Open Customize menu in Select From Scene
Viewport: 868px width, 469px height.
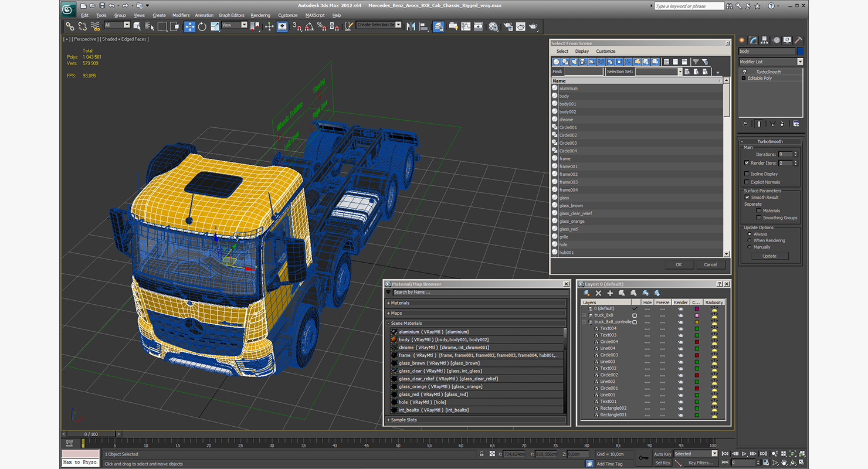tap(606, 51)
